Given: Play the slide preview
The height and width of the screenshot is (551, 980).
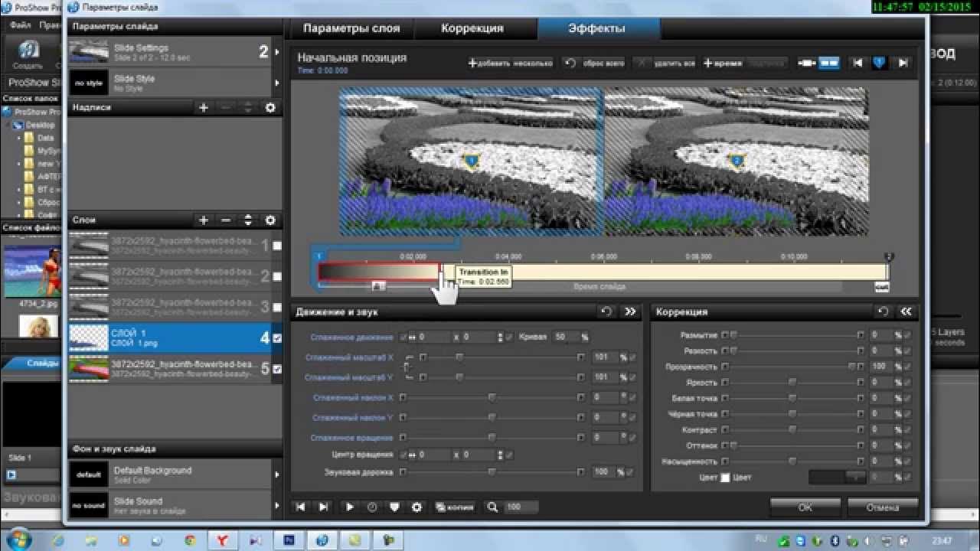Looking at the screenshot, I should [350, 507].
